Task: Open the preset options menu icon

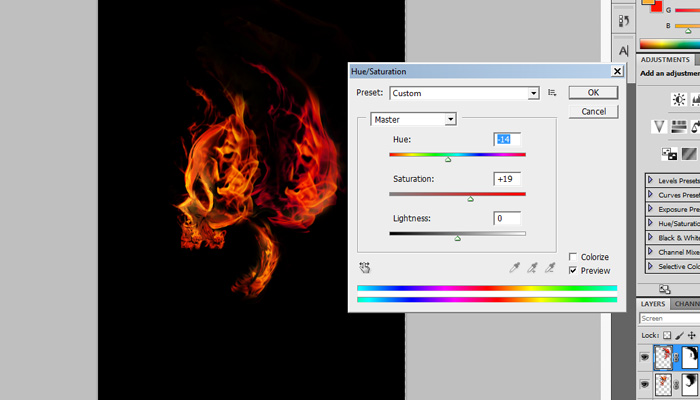Action: pos(552,93)
